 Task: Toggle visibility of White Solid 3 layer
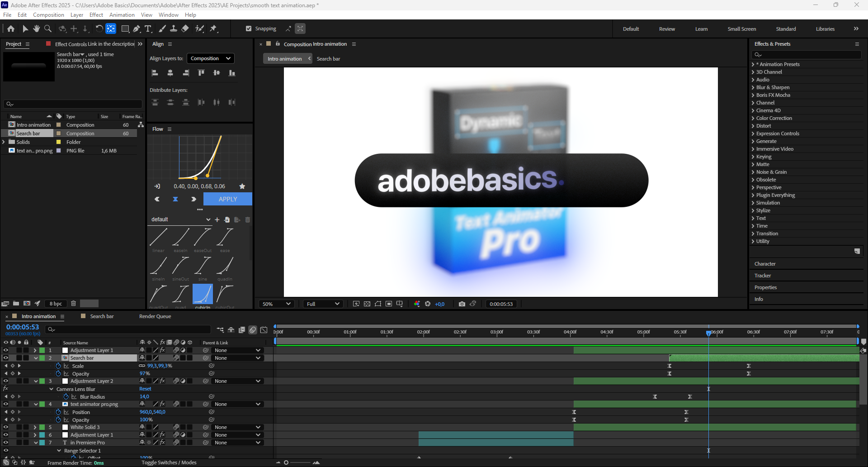(6, 427)
